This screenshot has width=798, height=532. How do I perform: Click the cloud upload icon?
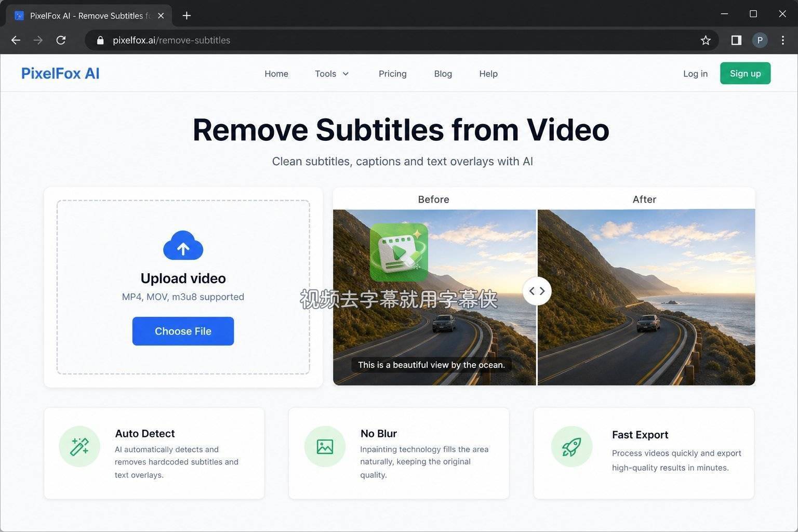pyautogui.click(x=183, y=245)
